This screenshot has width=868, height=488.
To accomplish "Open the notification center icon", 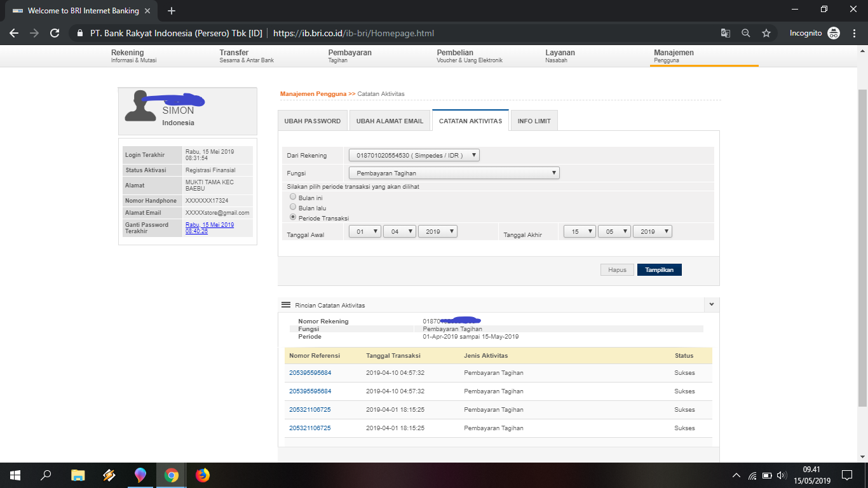I will click(x=847, y=475).
